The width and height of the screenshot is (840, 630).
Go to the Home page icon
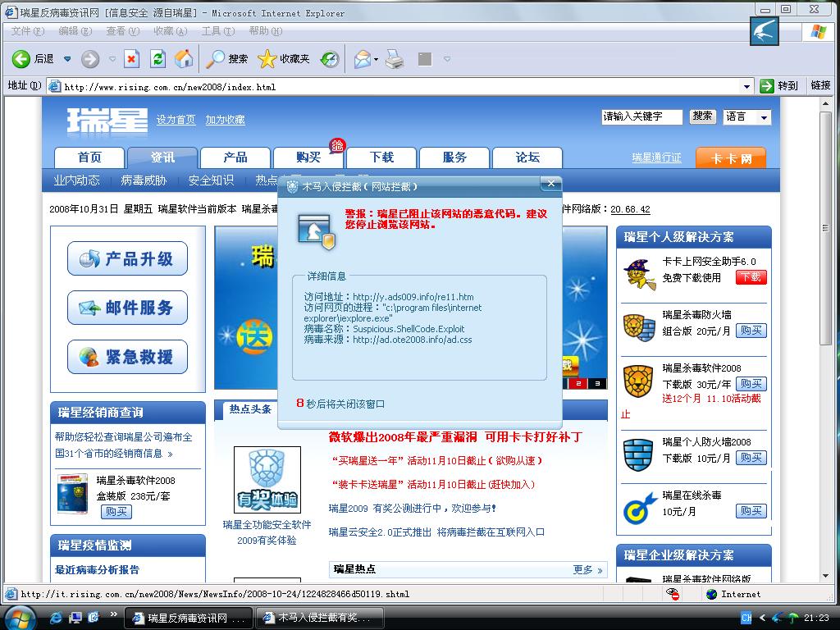click(184, 59)
